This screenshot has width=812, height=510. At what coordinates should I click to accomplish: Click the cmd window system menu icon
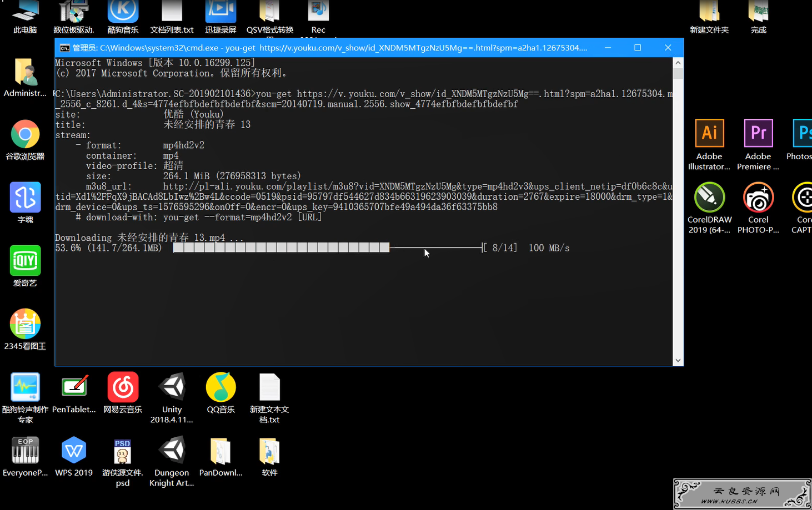(x=64, y=48)
